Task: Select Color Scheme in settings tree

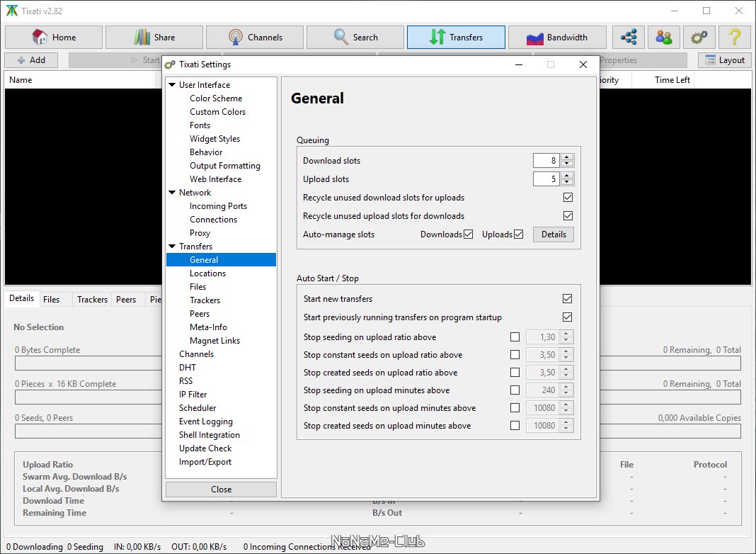Action: [x=216, y=98]
